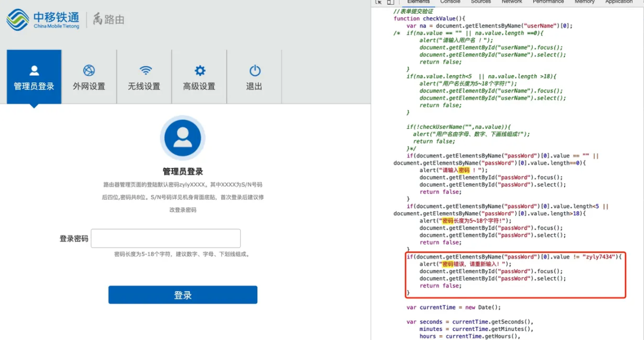Click the Wi-Fi icon for 无线设置
The height and width of the screenshot is (340, 644).
(145, 70)
